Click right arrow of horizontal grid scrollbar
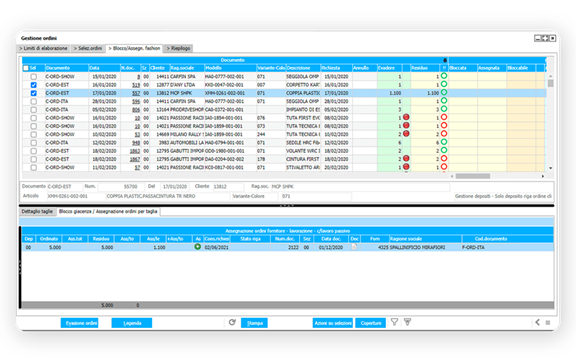Image resolution: width=576 pixels, height=362 pixels. [543, 176]
